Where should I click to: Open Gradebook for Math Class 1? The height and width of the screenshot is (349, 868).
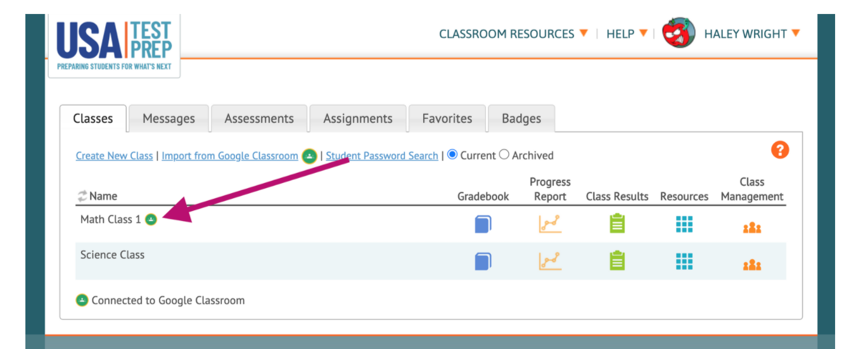point(483,224)
